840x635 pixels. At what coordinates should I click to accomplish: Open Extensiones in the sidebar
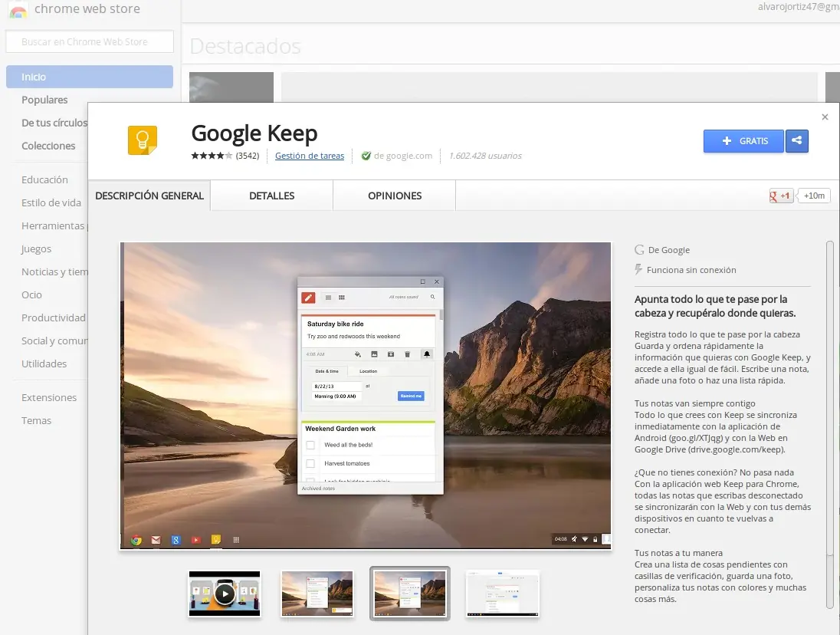pos(49,397)
